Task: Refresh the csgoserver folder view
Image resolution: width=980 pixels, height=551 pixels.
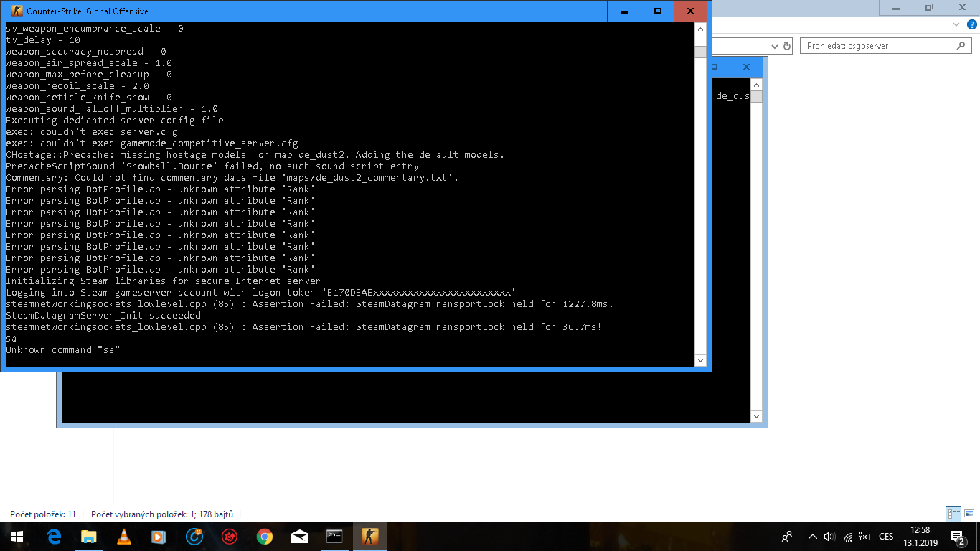Action: coord(787,46)
